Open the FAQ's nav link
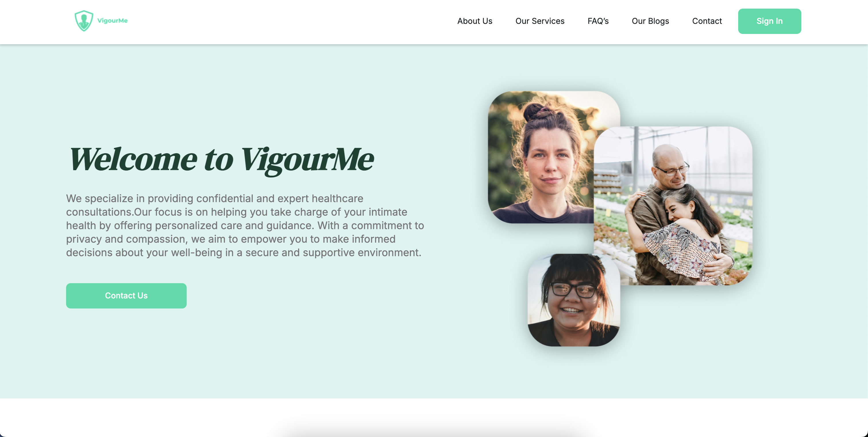The width and height of the screenshot is (868, 437). (598, 21)
